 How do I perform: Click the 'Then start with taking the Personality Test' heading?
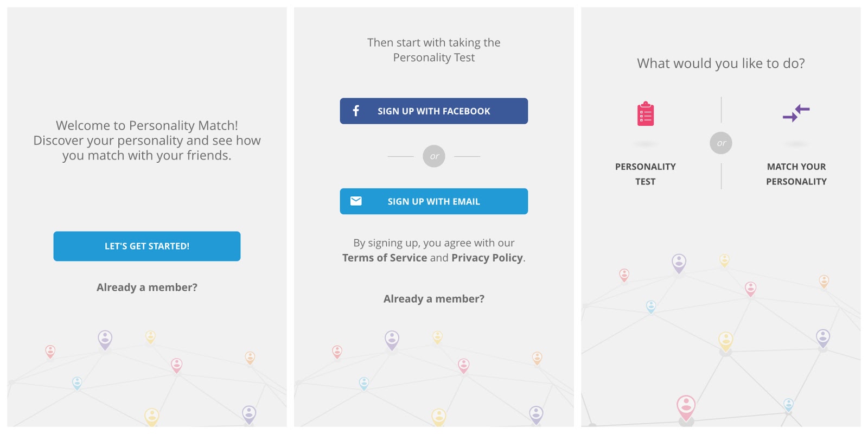tap(434, 50)
